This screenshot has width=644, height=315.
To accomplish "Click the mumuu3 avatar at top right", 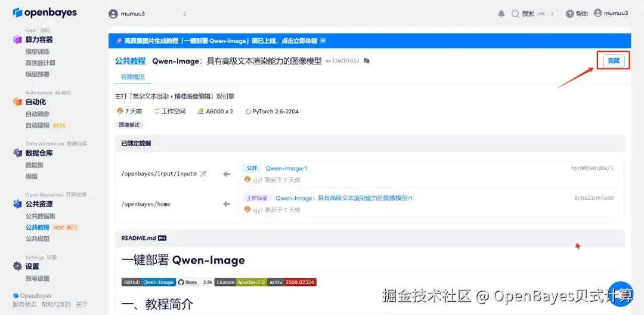I will pos(597,13).
